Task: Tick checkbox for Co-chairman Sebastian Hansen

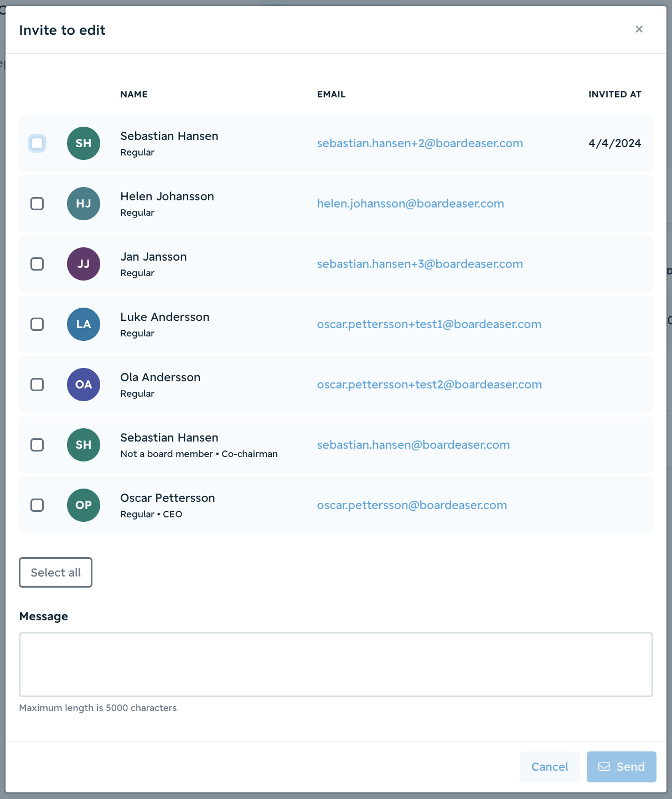Action: [x=37, y=445]
